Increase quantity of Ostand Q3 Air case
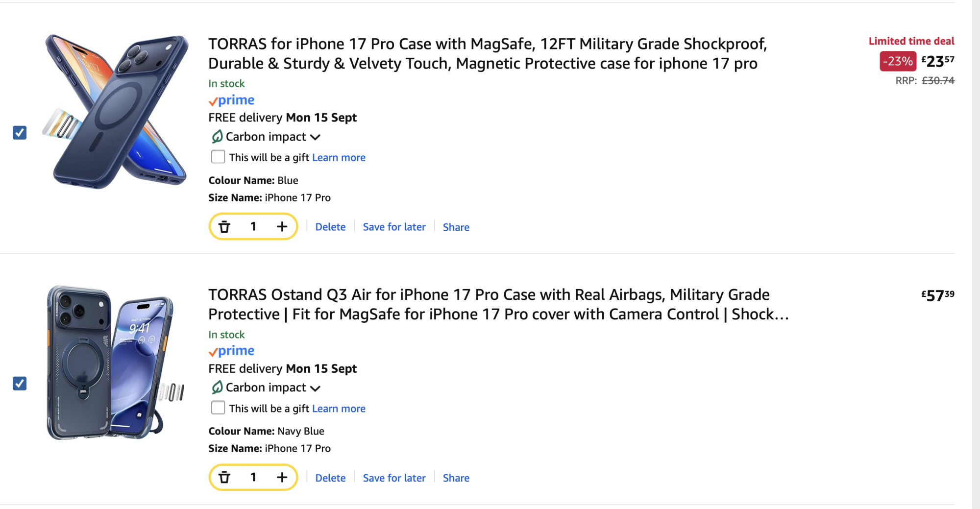Image resolution: width=980 pixels, height=509 pixels. 282,478
